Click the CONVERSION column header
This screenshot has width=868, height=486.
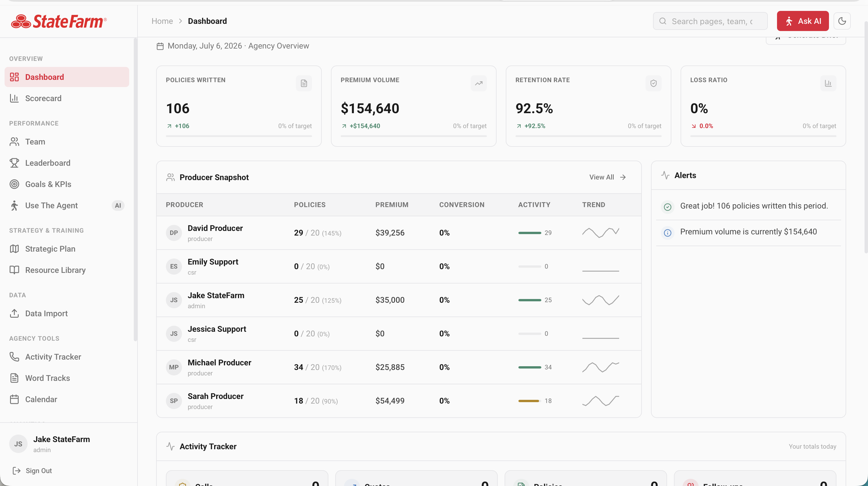click(462, 205)
